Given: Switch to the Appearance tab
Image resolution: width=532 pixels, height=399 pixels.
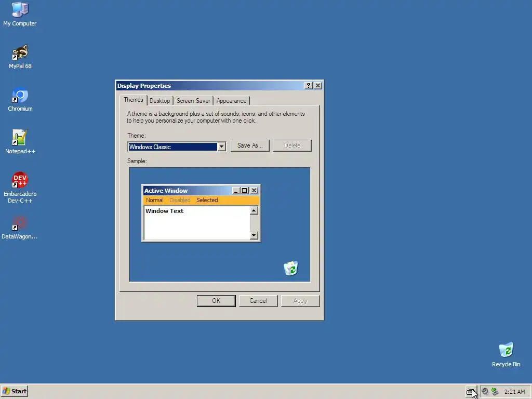Looking at the screenshot, I should click(x=231, y=101).
